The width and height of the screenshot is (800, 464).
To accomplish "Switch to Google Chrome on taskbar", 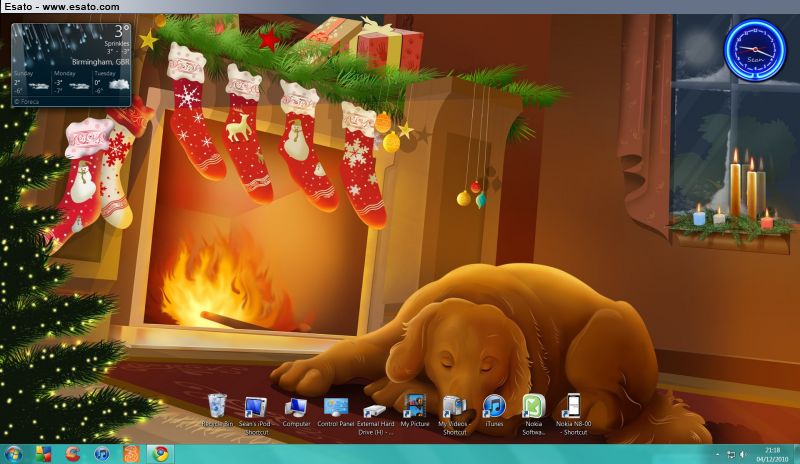I will [x=161, y=454].
